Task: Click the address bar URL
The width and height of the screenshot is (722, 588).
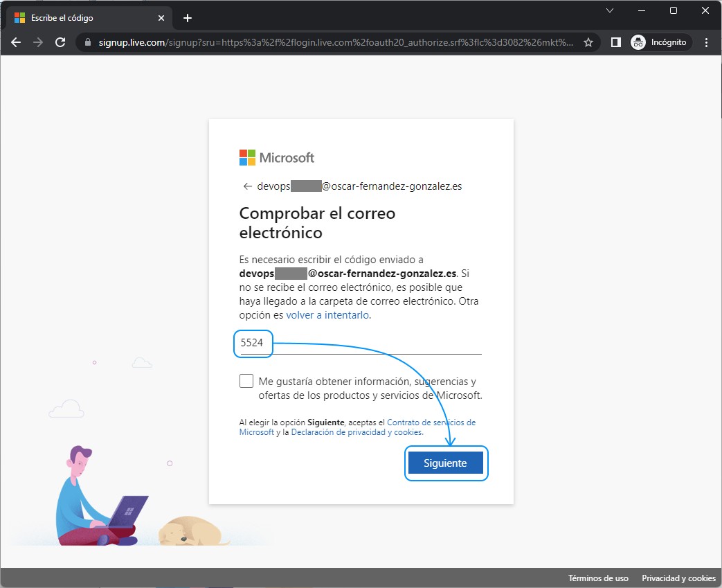Action: tap(336, 42)
